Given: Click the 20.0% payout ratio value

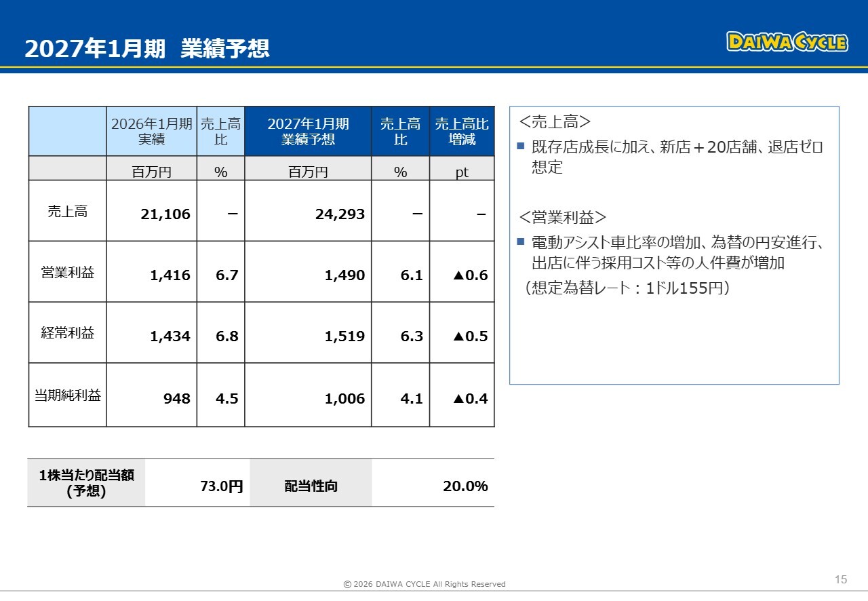Looking at the screenshot, I should [x=465, y=486].
